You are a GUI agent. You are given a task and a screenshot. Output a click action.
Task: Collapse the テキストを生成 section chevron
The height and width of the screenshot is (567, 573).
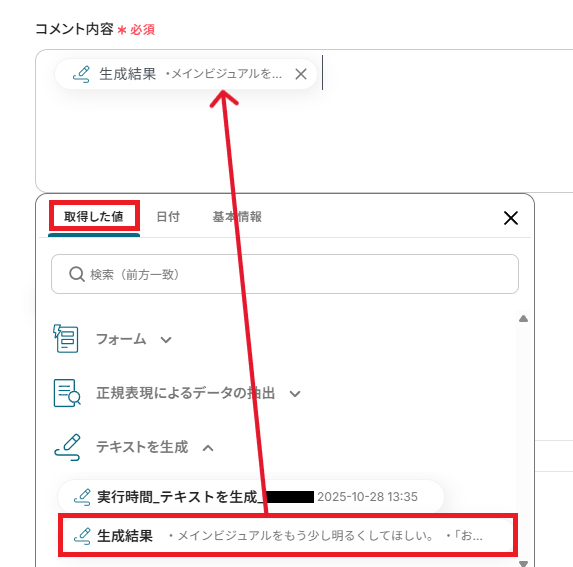tap(208, 448)
